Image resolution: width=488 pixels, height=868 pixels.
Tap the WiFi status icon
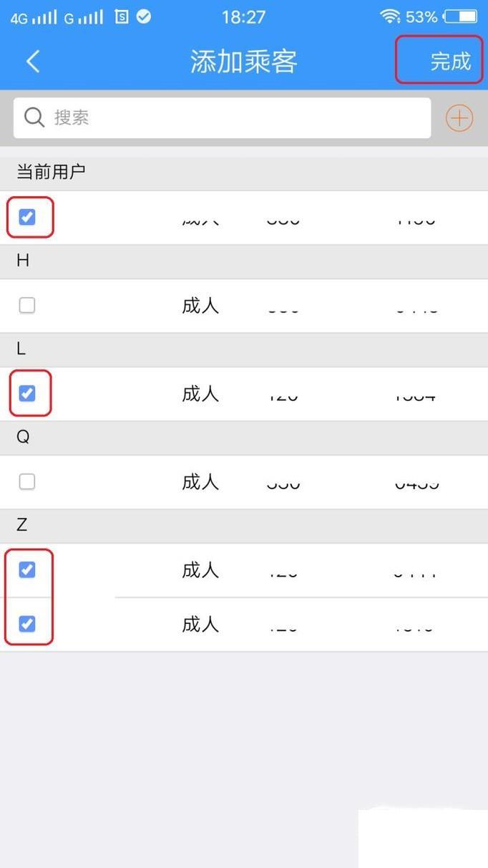click(390, 16)
